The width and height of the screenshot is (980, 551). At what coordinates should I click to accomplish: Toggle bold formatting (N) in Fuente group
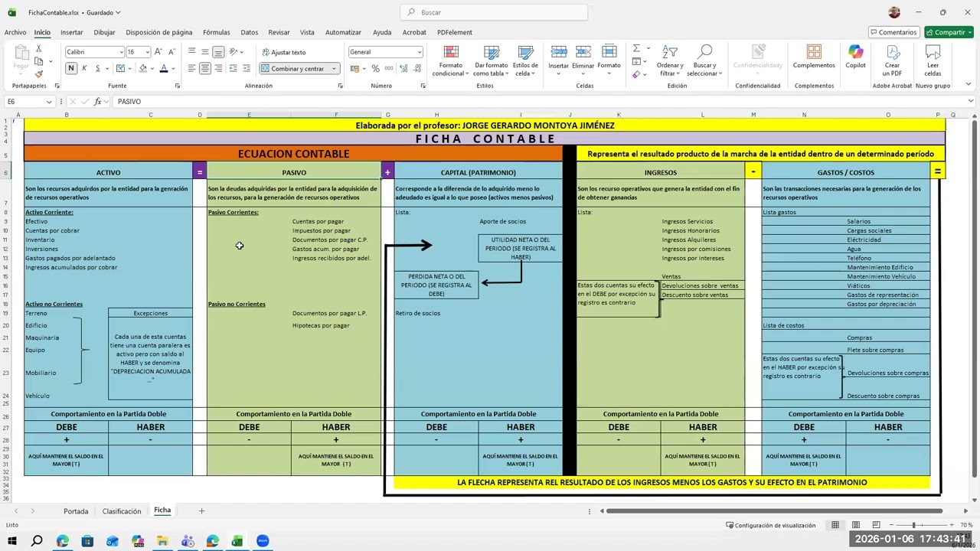click(x=71, y=68)
